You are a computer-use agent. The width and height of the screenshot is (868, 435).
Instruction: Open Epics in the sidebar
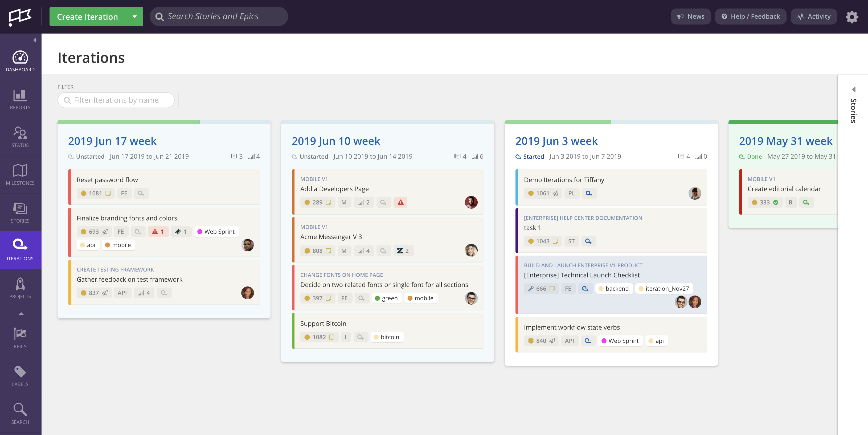tap(20, 338)
